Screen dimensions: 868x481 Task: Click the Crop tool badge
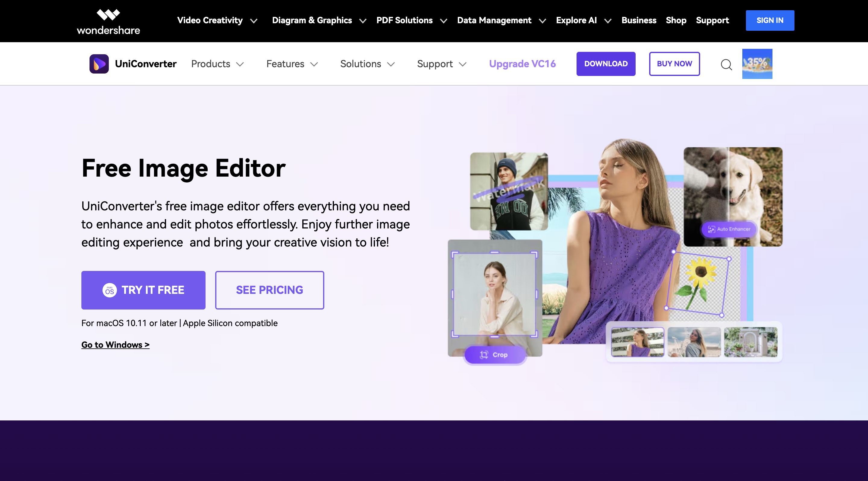[494, 355]
